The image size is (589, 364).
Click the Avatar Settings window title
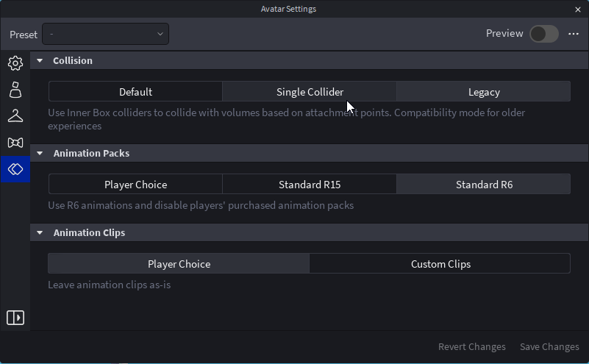tap(288, 9)
